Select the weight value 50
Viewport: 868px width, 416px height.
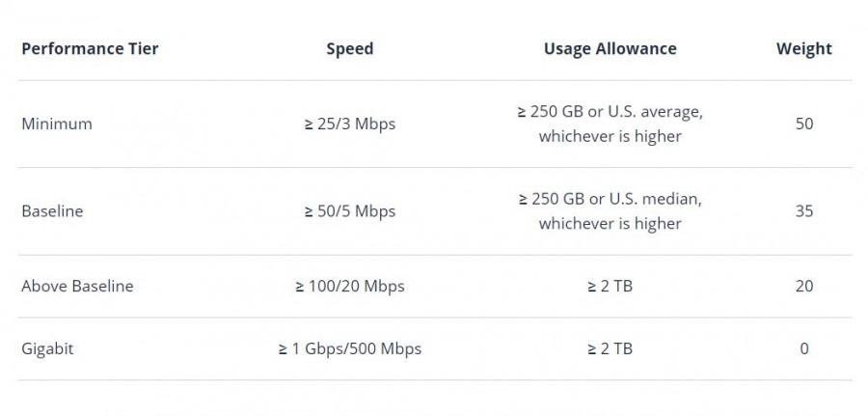tap(803, 124)
